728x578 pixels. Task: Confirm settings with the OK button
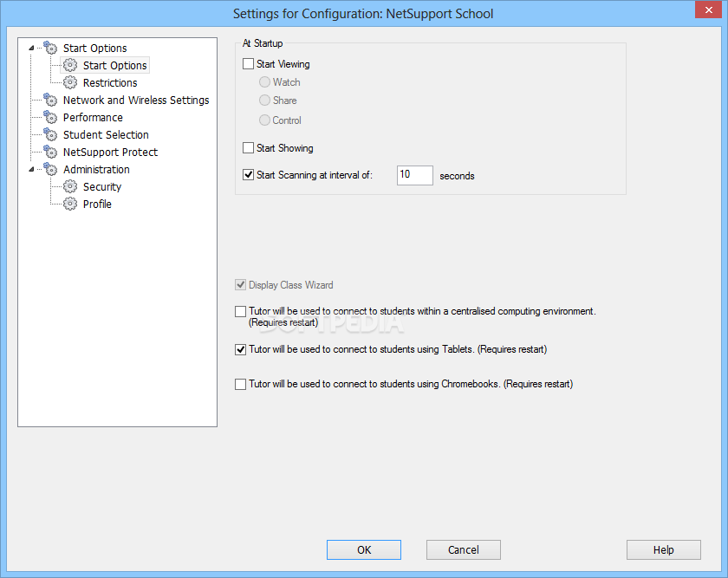tap(364, 549)
